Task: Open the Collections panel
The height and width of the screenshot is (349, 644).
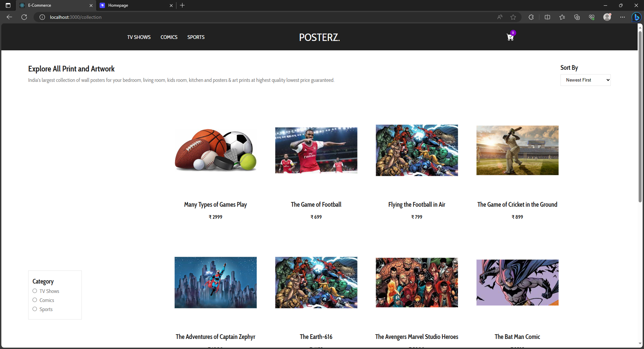Action: click(577, 17)
